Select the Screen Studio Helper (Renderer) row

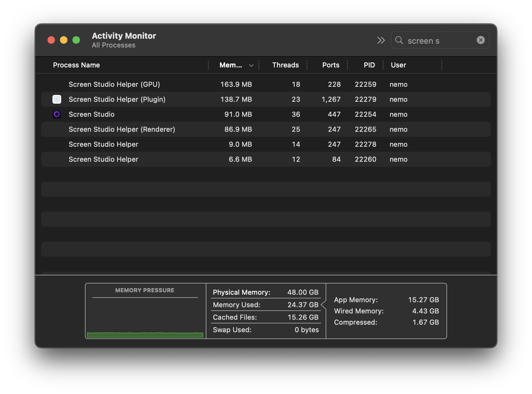(x=122, y=129)
